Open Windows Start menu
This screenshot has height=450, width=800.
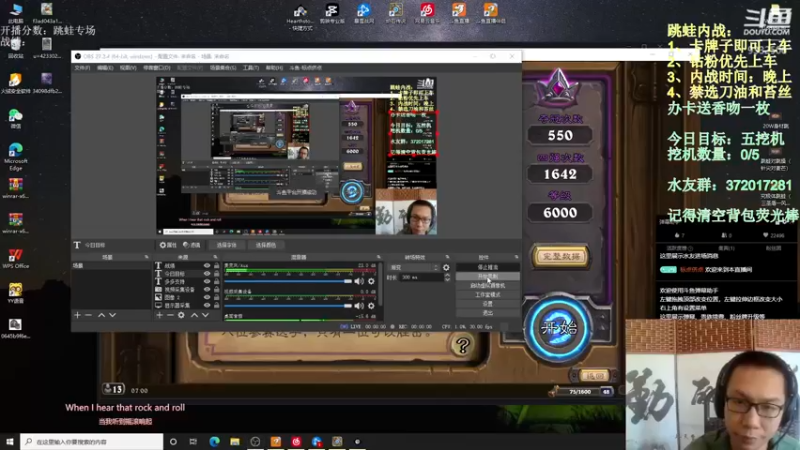(10, 441)
